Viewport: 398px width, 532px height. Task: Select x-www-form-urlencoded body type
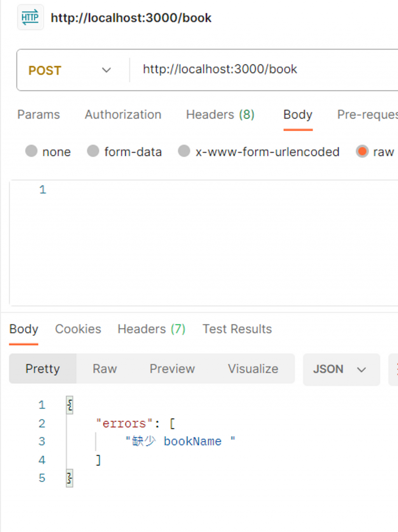coord(184,151)
